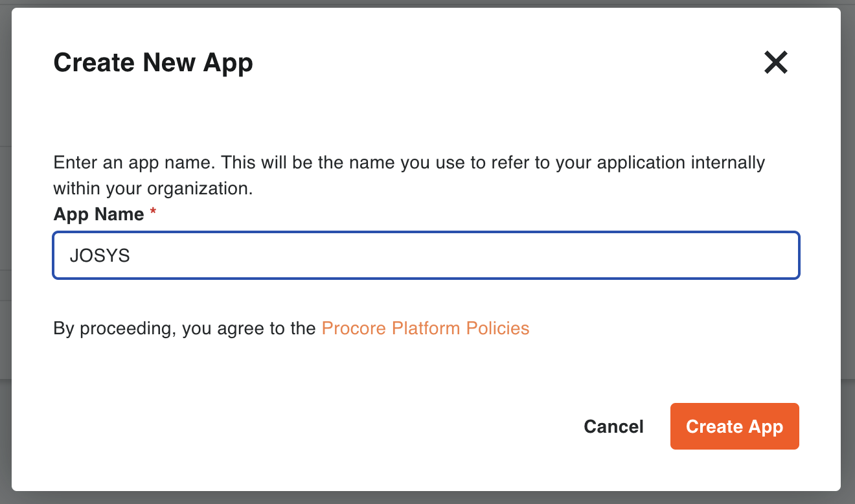Viewport: 855px width, 504px height.
Task: Click the Create New App heading
Action: (153, 63)
